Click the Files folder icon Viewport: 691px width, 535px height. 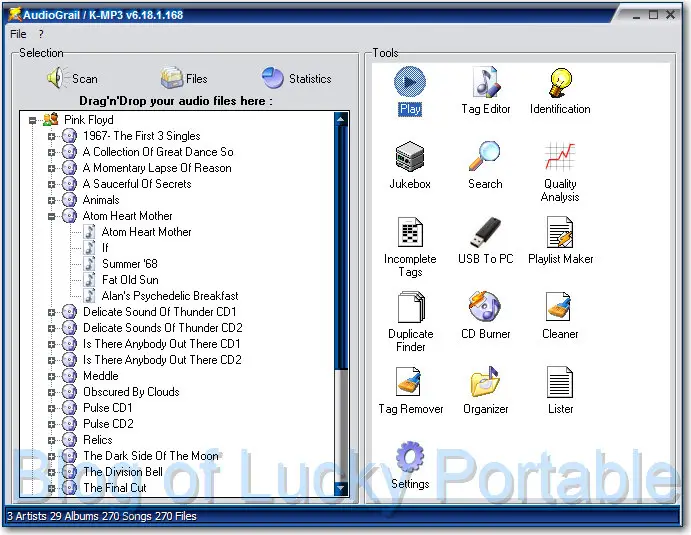coord(171,78)
